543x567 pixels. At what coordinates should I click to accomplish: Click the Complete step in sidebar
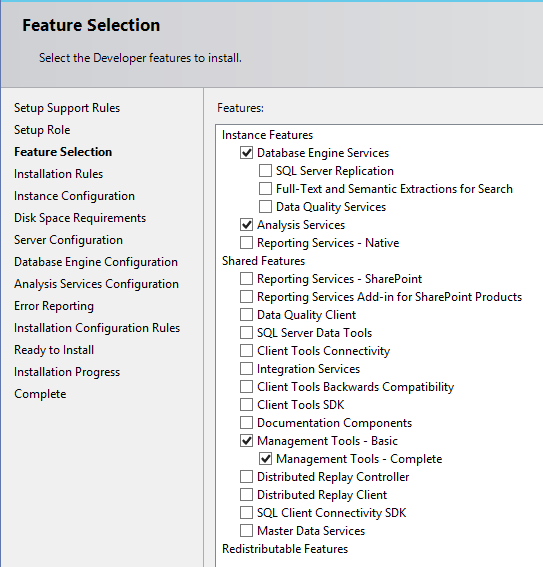click(x=40, y=394)
